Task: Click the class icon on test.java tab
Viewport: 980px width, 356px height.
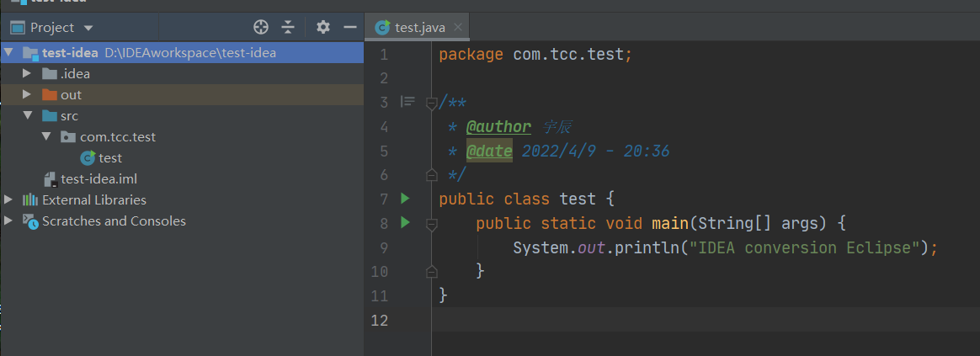Action: 382,28
